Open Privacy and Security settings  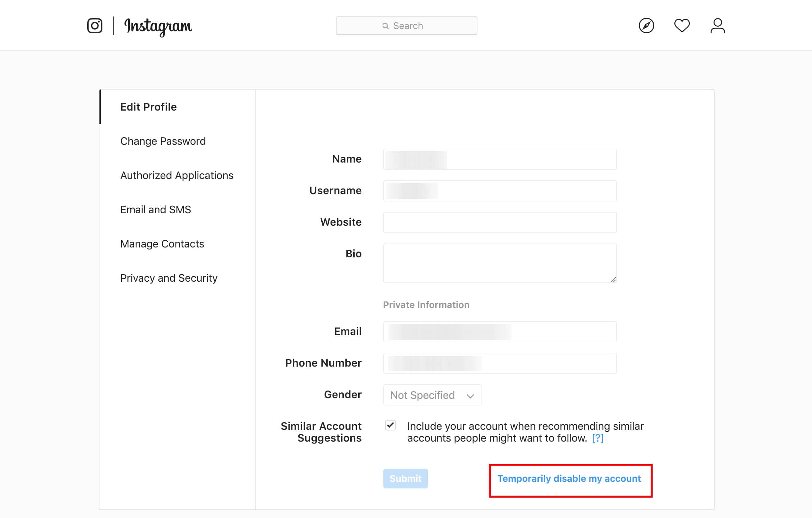(169, 278)
